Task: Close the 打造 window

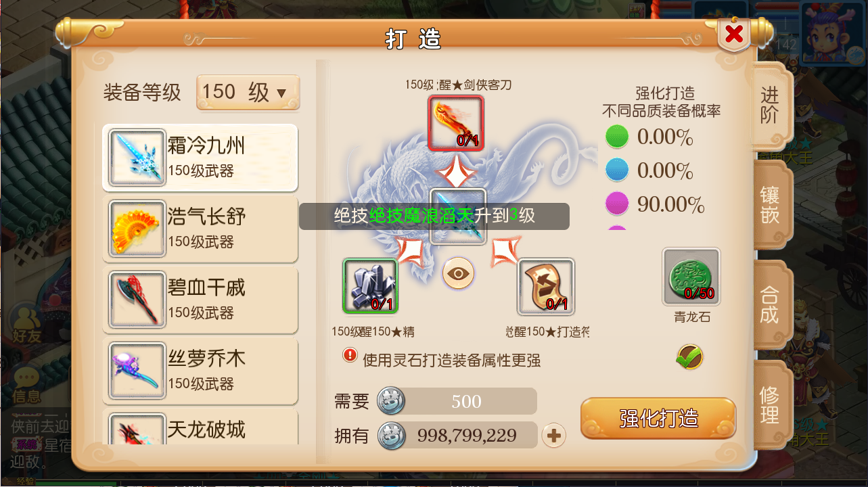Action: click(733, 34)
